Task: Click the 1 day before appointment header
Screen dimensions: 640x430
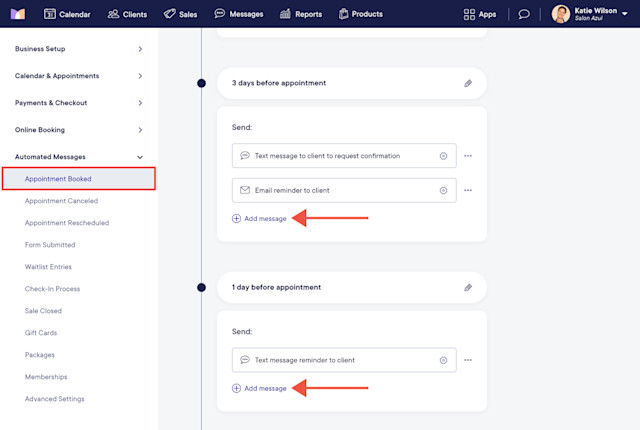Action: click(x=352, y=288)
